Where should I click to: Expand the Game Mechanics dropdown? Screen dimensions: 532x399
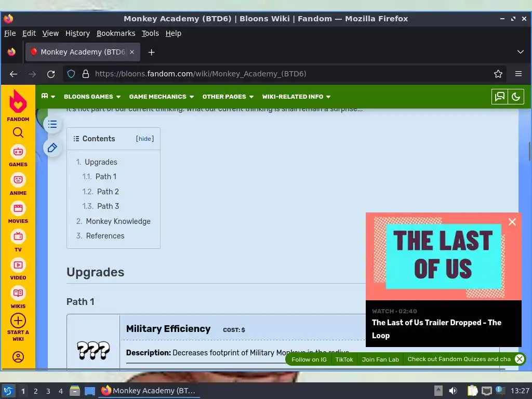pyautogui.click(x=162, y=97)
